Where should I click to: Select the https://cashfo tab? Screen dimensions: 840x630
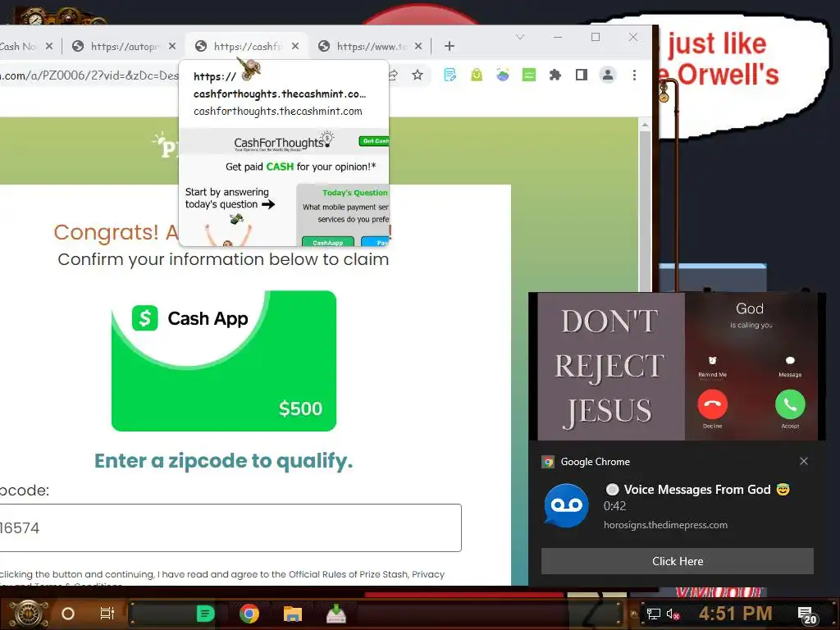tap(247, 47)
